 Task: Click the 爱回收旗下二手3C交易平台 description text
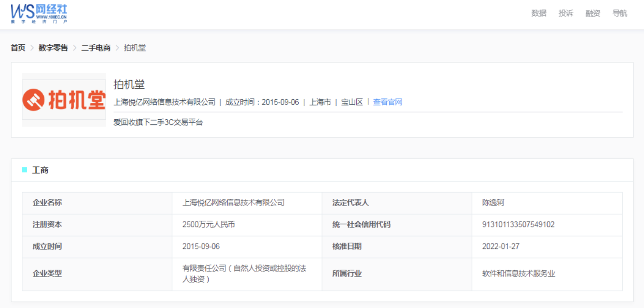pyautogui.click(x=158, y=122)
